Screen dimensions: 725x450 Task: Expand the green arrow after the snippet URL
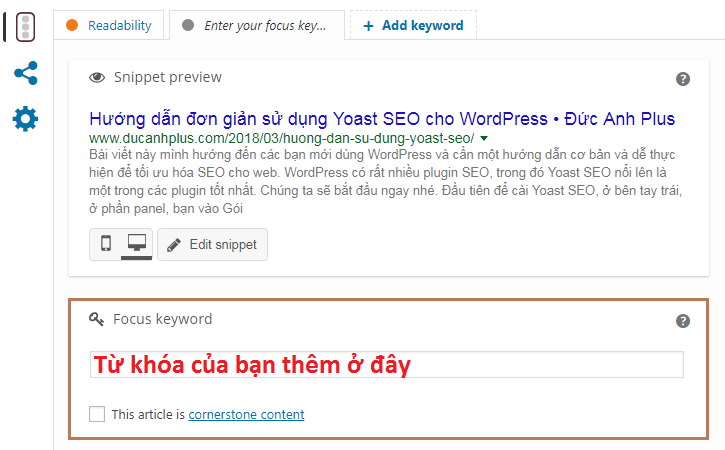[x=484, y=138]
